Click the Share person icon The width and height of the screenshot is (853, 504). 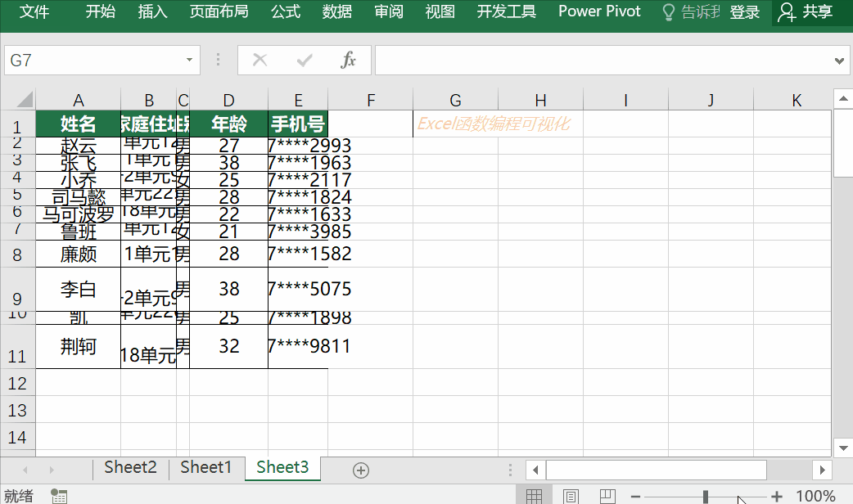[787, 12]
